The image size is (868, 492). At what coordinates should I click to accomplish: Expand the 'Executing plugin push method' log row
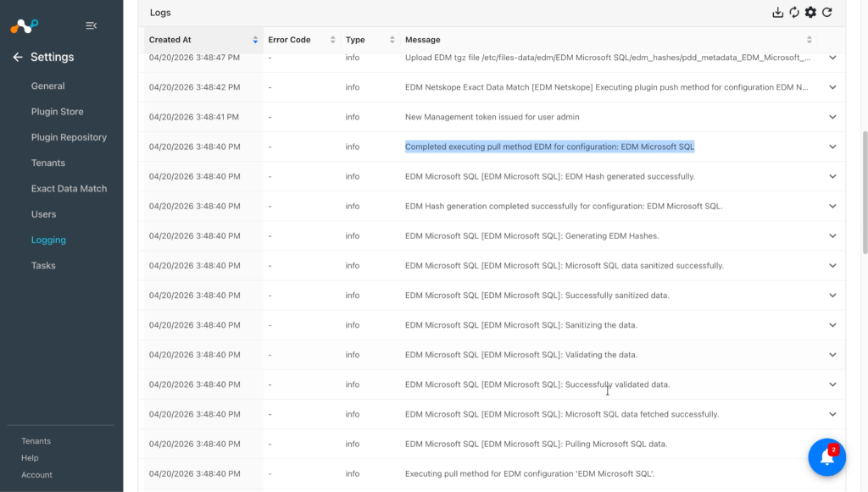pyautogui.click(x=832, y=87)
